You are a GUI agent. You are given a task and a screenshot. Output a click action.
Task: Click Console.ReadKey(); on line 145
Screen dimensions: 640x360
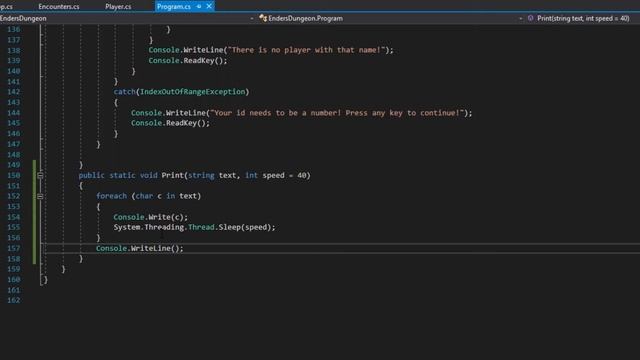click(x=170, y=123)
